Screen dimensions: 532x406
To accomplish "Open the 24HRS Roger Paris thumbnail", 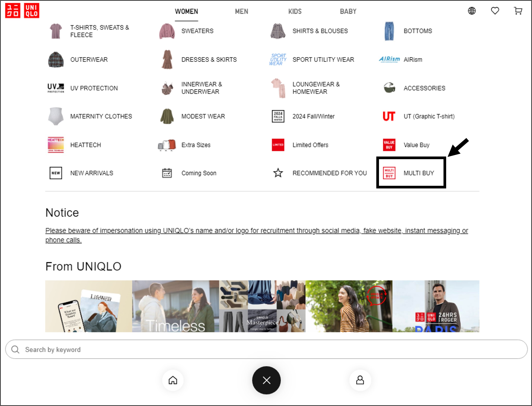I will [x=436, y=306].
